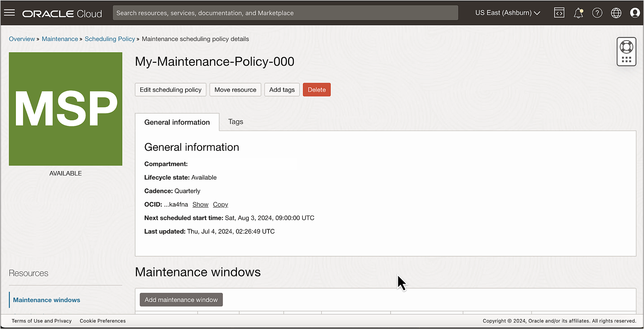View notifications via the bell icon
The width and height of the screenshot is (644, 329).
[578, 13]
